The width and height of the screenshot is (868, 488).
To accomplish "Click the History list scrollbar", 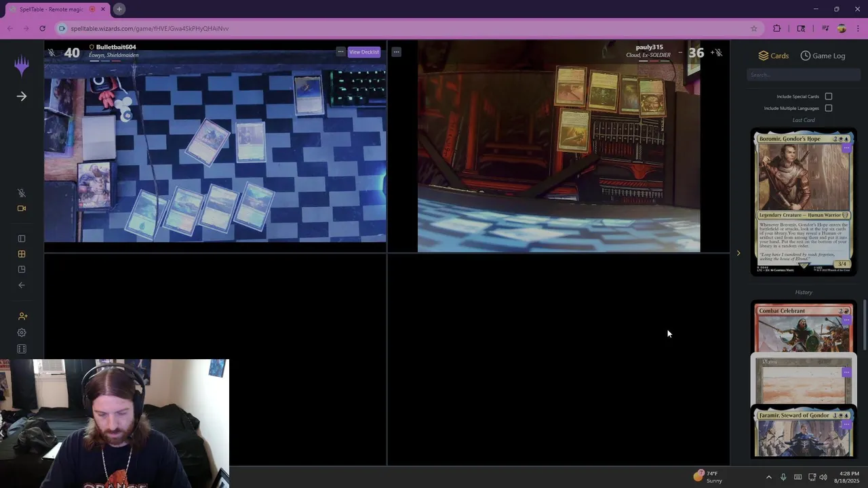I will pyautogui.click(x=864, y=325).
